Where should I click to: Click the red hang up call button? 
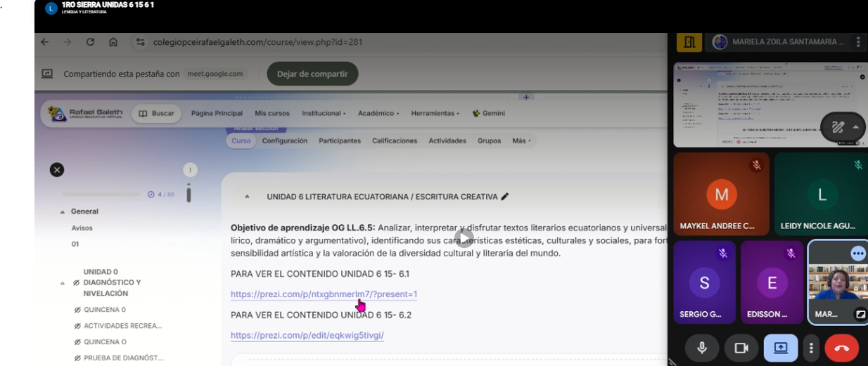[x=841, y=348]
